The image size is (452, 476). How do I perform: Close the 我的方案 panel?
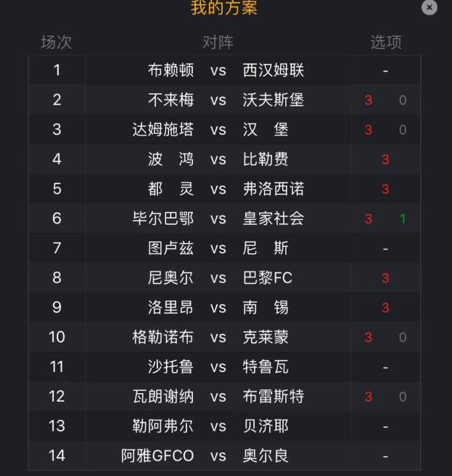tap(429, 7)
